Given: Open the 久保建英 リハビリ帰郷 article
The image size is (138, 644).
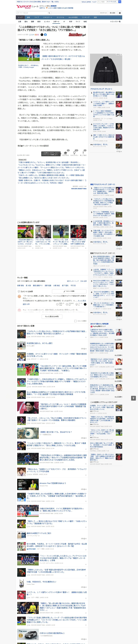Looking at the screenshot, I should coord(57,355).
